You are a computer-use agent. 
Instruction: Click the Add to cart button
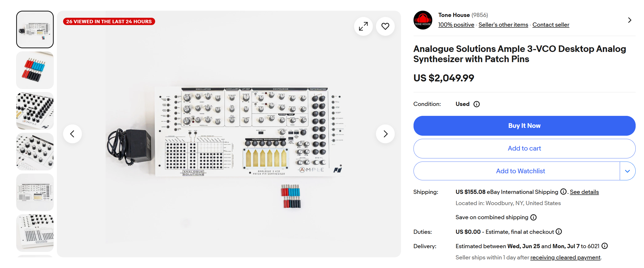click(524, 148)
